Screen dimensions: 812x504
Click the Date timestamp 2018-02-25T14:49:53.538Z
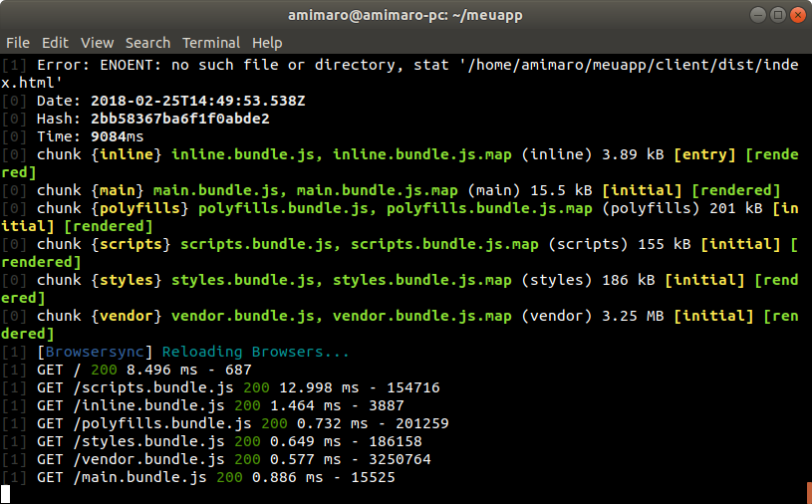[197, 101]
